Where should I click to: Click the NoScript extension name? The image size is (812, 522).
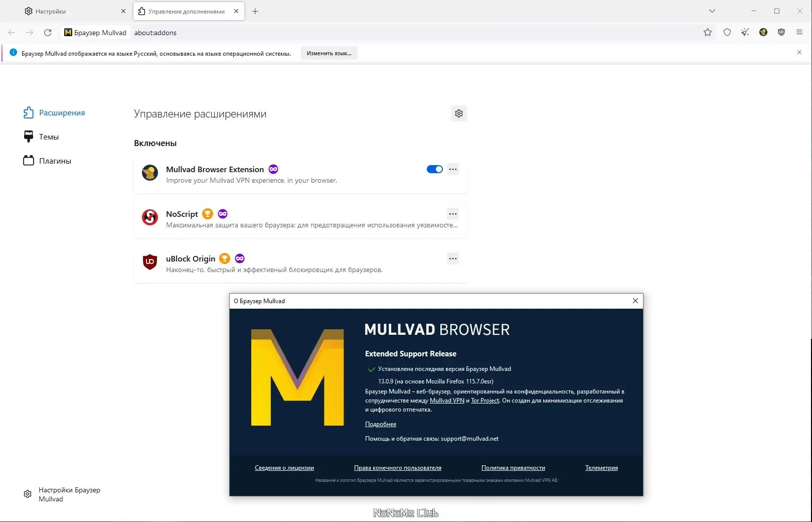pos(182,214)
